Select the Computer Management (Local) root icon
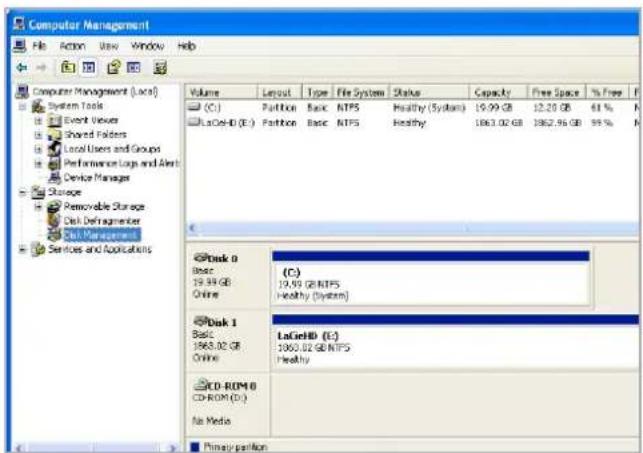The height and width of the screenshot is (453, 643). (22, 92)
